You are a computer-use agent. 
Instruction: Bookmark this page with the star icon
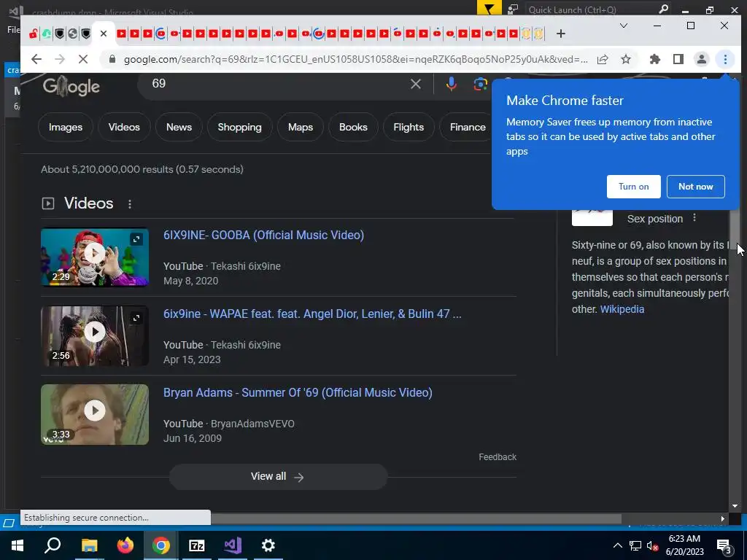coord(626,59)
